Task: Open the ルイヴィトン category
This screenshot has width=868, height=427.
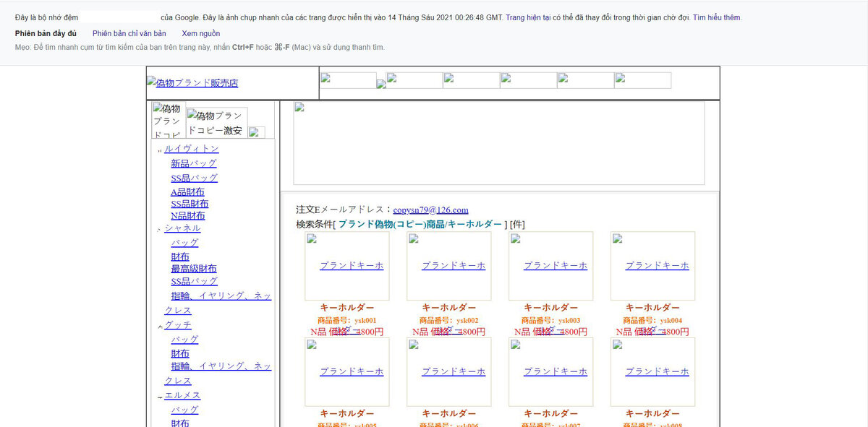Action: [x=192, y=149]
